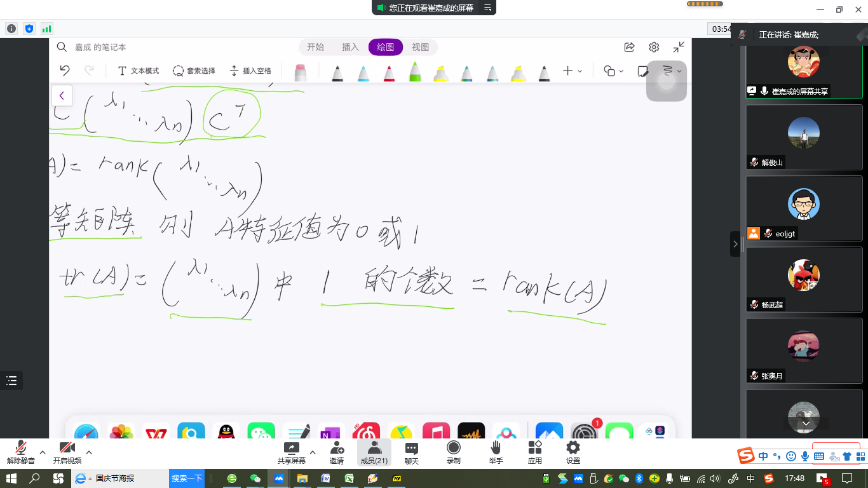The width and height of the screenshot is (868, 488).
Task: Open the share notebook icon
Action: 629,47
